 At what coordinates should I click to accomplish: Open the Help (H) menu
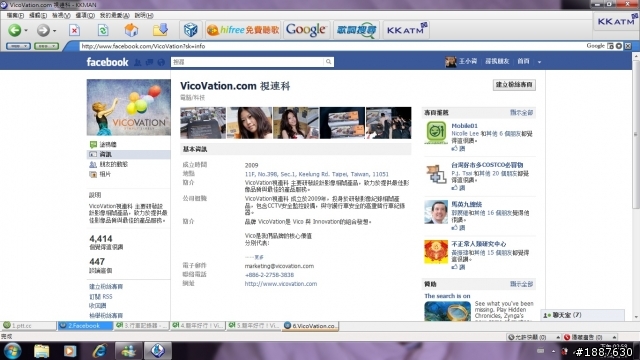[144, 16]
